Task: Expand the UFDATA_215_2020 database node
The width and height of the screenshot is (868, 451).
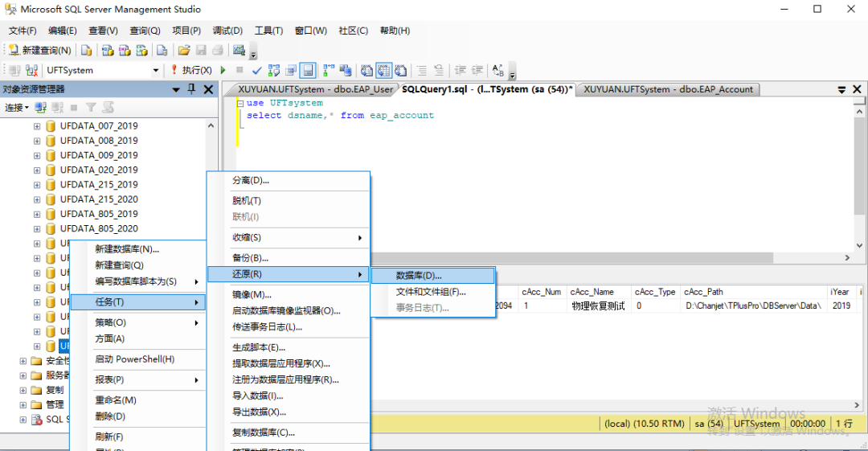Action: tap(36, 199)
